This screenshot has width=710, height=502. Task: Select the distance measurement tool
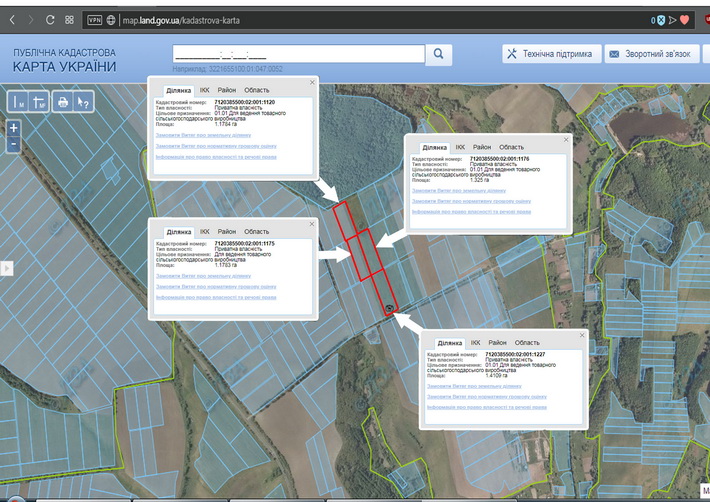pos(18,102)
